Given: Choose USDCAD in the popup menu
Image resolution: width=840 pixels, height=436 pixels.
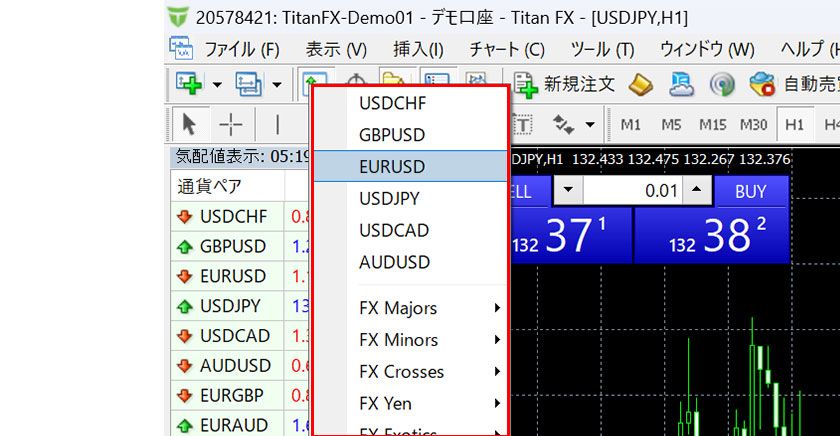Looking at the screenshot, I should pos(410,230).
